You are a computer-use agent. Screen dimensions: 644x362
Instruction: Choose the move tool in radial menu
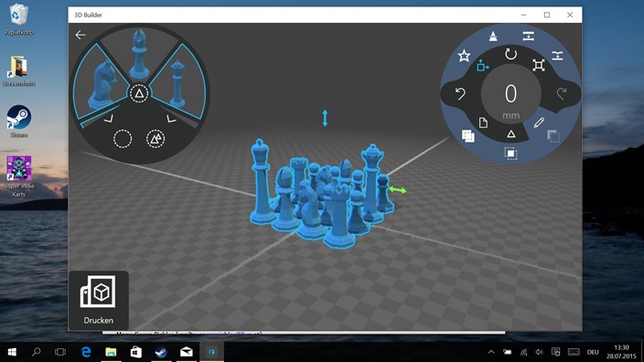483,66
